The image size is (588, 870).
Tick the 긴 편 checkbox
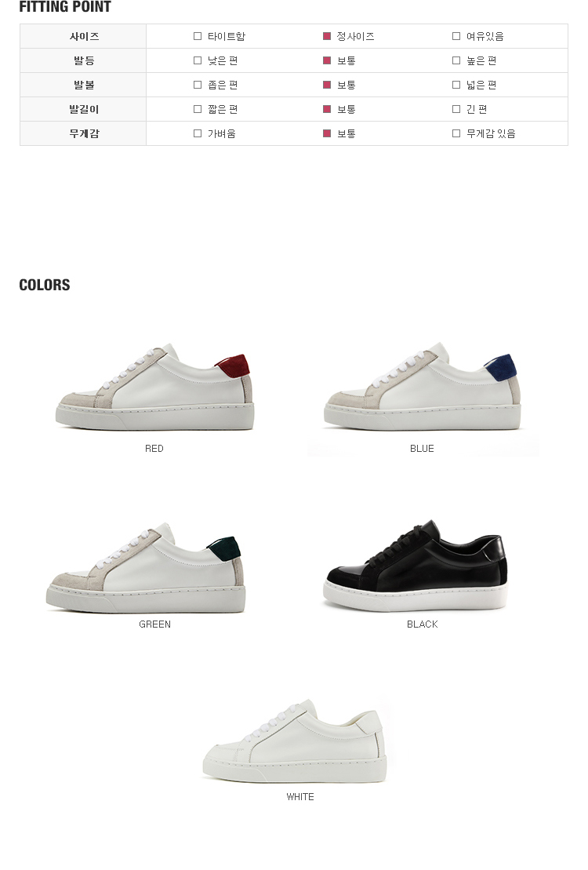(x=456, y=109)
